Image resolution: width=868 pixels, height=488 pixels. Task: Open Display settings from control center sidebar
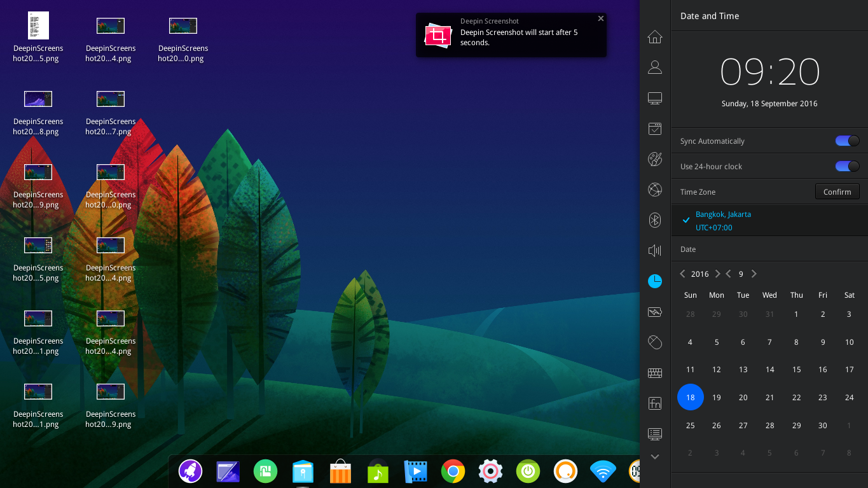[654, 98]
